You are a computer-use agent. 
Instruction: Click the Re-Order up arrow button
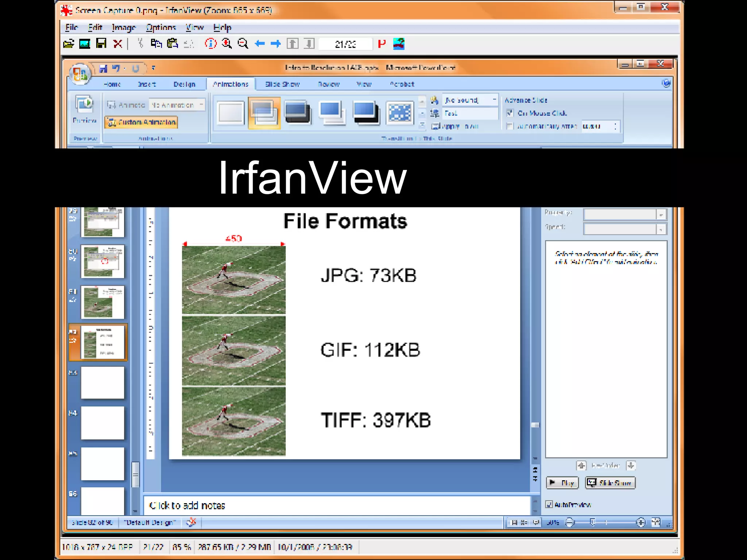(581, 466)
